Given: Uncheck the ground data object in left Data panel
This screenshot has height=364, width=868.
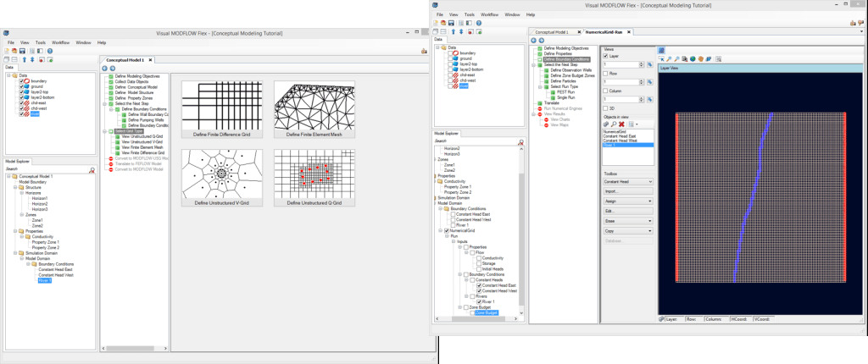Looking at the screenshot, I should click(x=21, y=86).
